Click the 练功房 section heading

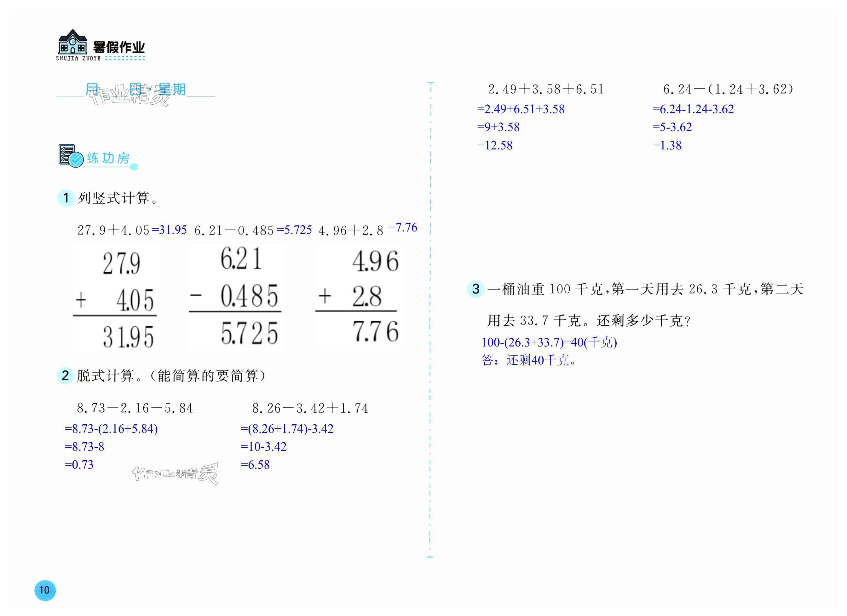pyautogui.click(x=108, y=158)
